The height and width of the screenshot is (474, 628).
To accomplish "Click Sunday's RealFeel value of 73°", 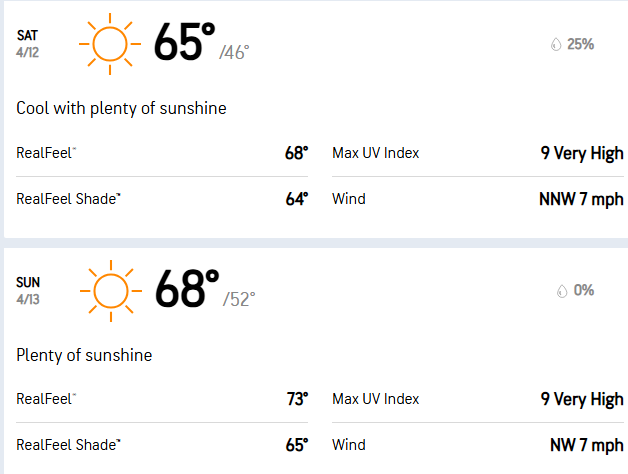I will pyautogui.click(x=296, y=399).
